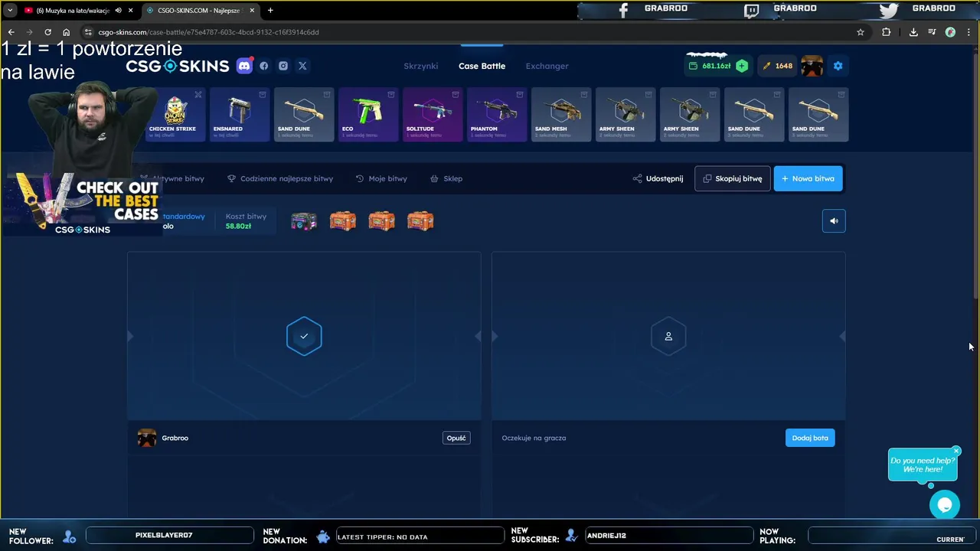Close the 'Do you need help?' popup

pos(956,451)
